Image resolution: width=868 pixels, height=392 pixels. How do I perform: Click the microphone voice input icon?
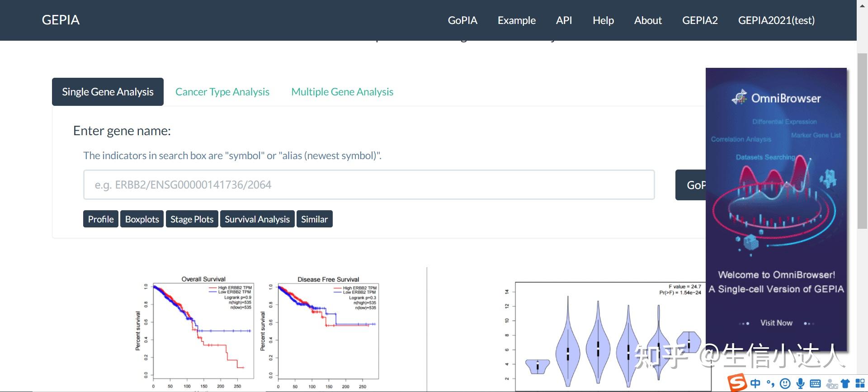click(801, 383)
